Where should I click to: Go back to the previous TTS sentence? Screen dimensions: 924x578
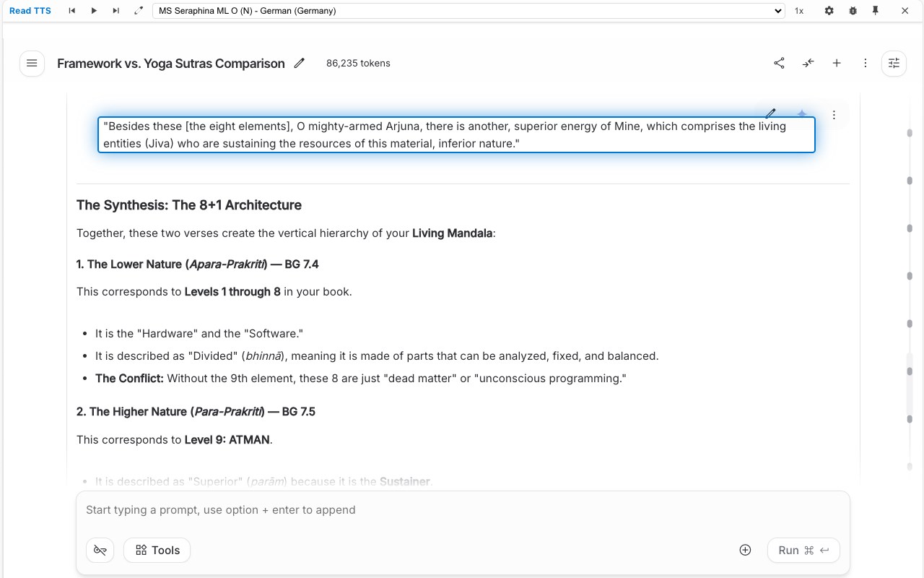click(x=71, y=11)
